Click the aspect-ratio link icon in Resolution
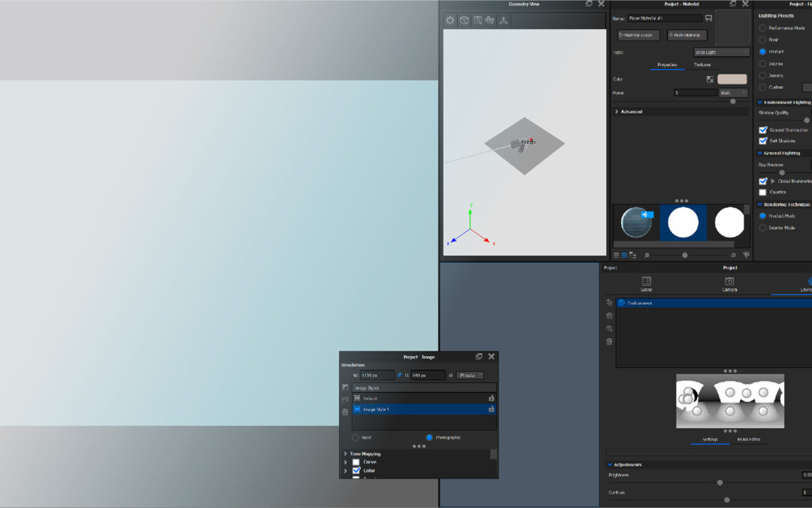The height and width of the screenshot is (508, 812). 399,375
